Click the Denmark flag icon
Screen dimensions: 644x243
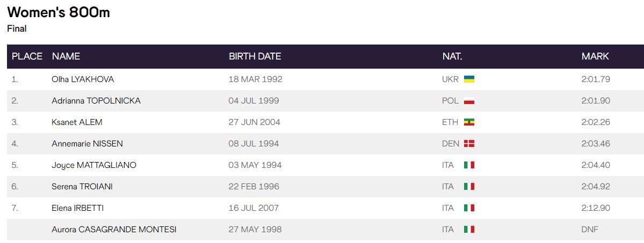point(469,144)
